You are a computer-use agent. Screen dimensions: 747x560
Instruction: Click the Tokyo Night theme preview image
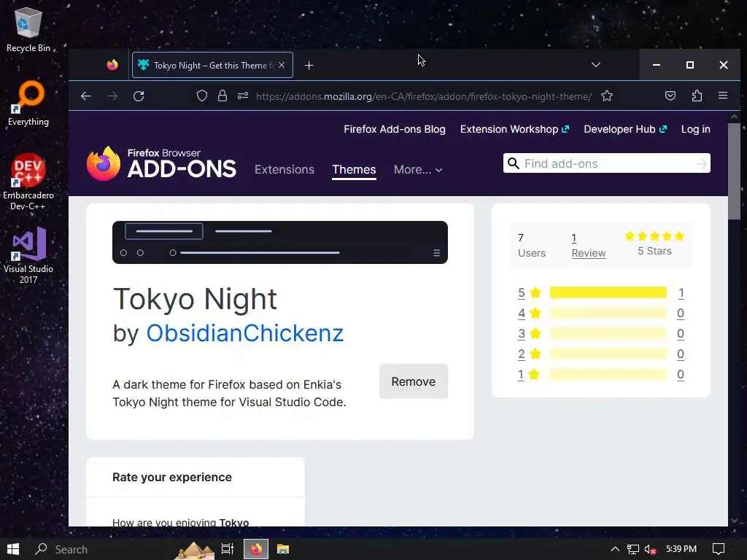[x=280, y=242]
